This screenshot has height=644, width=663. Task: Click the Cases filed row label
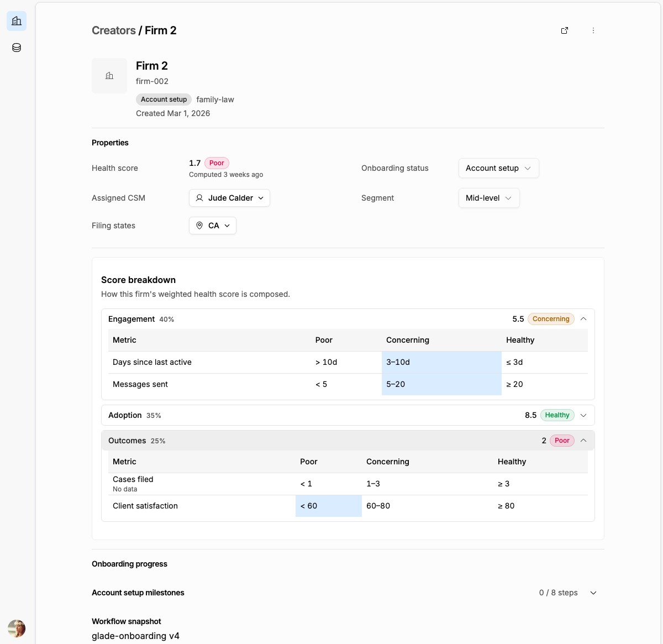133,479
